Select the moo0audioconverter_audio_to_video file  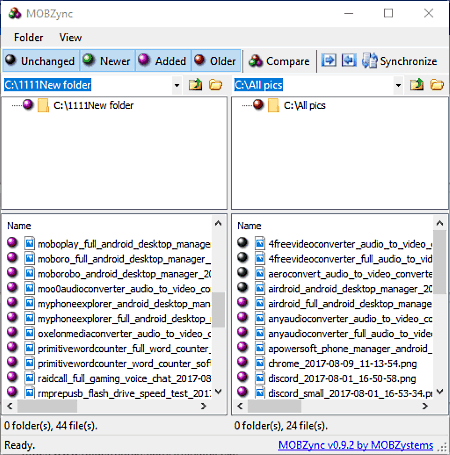tap(124, 289)
